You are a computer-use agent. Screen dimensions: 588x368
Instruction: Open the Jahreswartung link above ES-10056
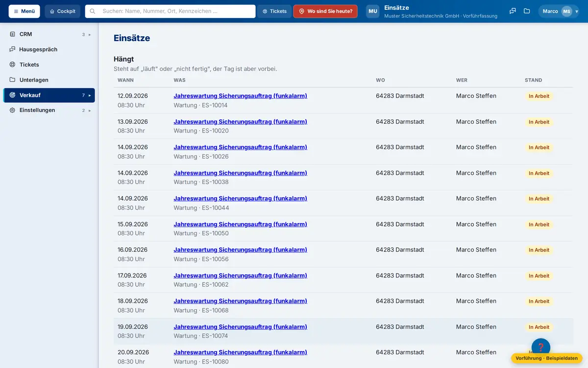click(x=241, y=250)
